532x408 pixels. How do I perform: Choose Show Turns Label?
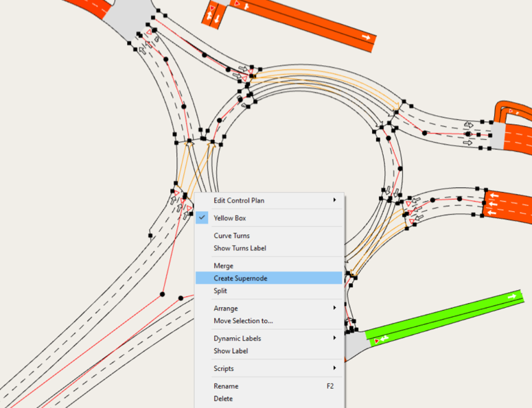tap(268, 248)
